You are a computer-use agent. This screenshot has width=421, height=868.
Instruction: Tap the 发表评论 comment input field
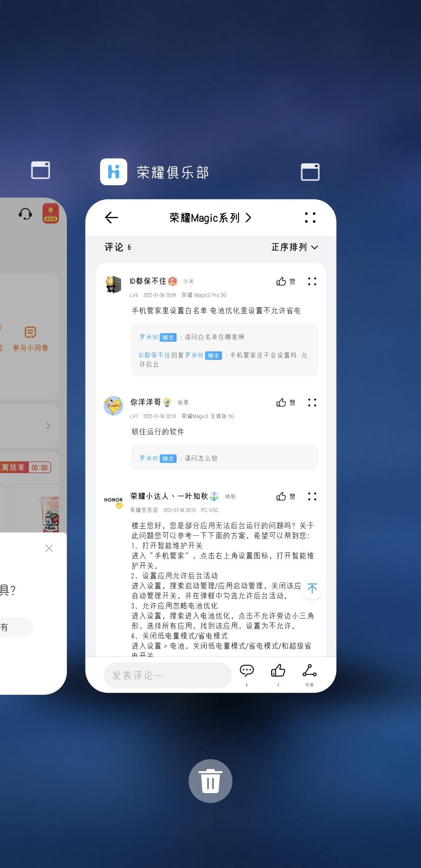[x=168, y=675]
